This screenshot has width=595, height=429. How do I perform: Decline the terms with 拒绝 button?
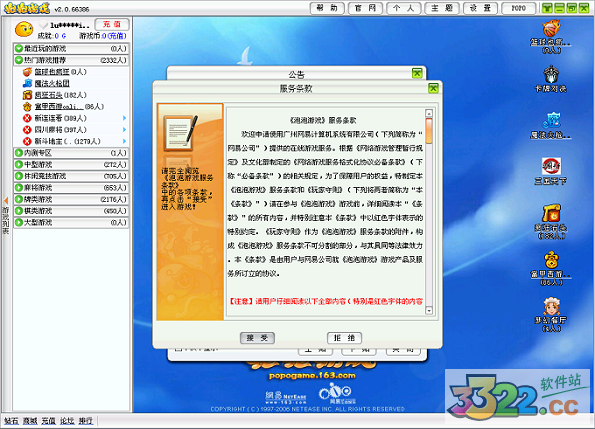pos(344,338)
